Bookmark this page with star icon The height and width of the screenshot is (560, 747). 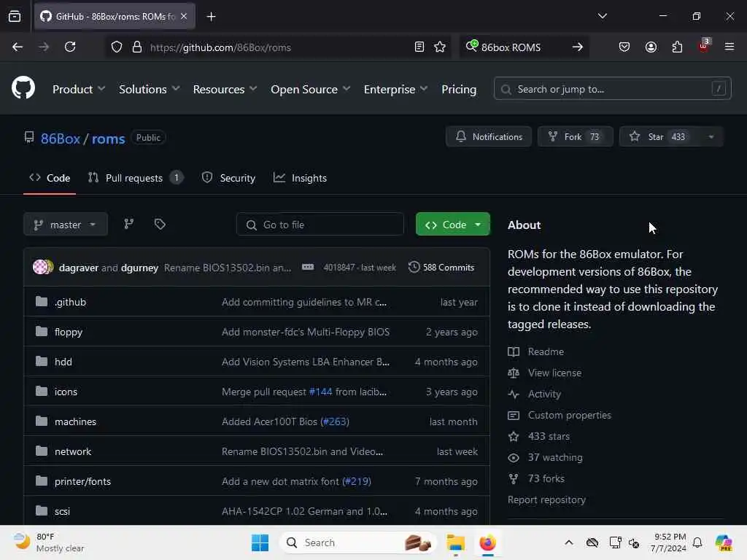tap(440, 47)
